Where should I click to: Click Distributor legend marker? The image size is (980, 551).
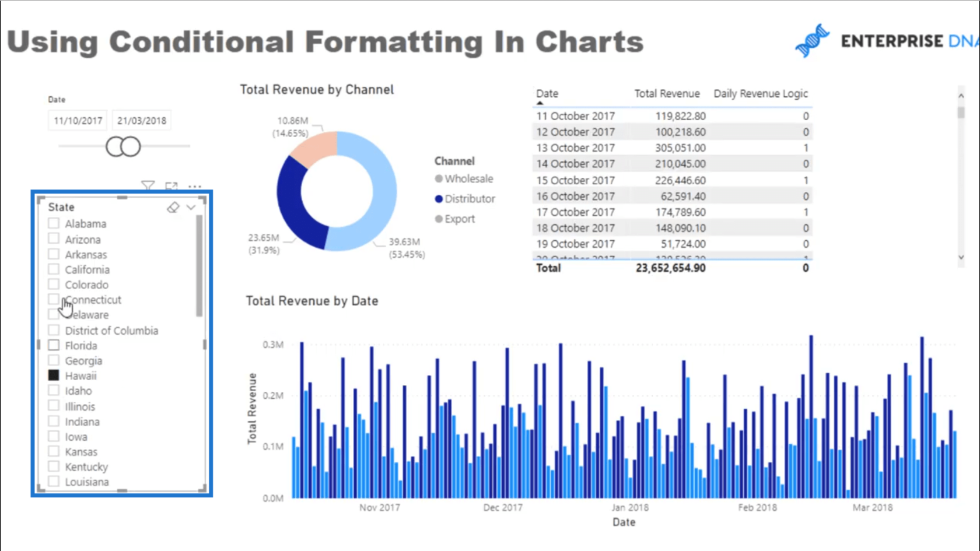point(439,199)
